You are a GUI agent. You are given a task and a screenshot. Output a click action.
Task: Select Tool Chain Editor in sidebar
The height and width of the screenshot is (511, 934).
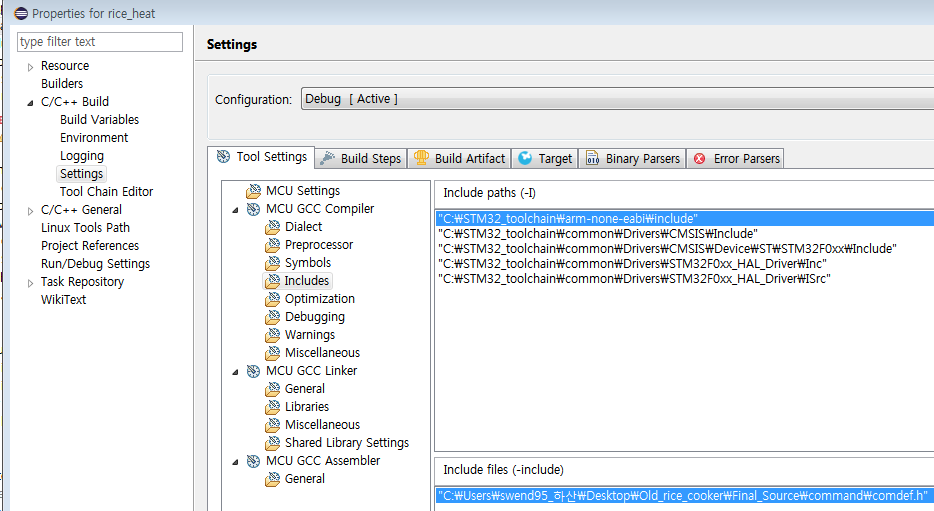click(x=106, y=192)
